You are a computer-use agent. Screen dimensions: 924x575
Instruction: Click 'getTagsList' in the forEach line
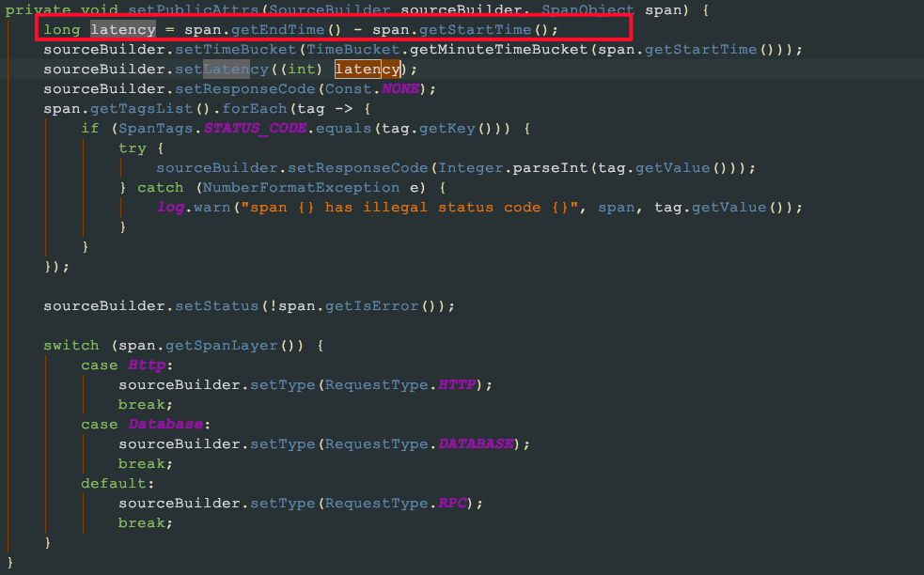pyautogui.click(x=141, y=108)
